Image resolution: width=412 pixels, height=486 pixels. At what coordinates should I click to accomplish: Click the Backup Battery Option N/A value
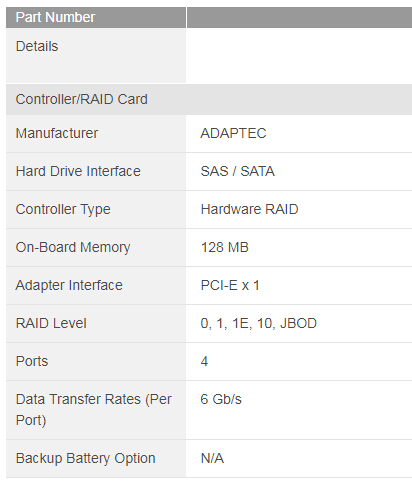(x=212, y=458)
